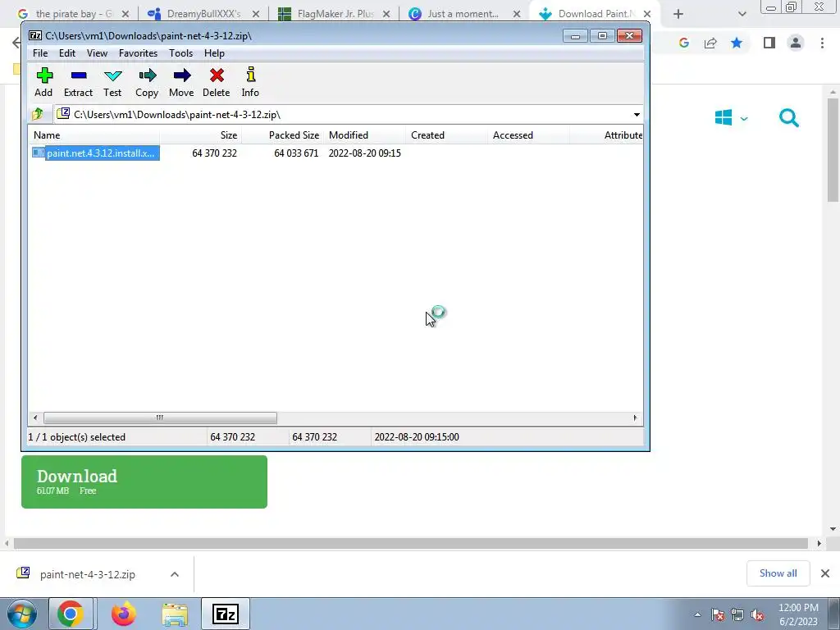Open the Edit menu
The image size is (840, 630).
(67, 53)
